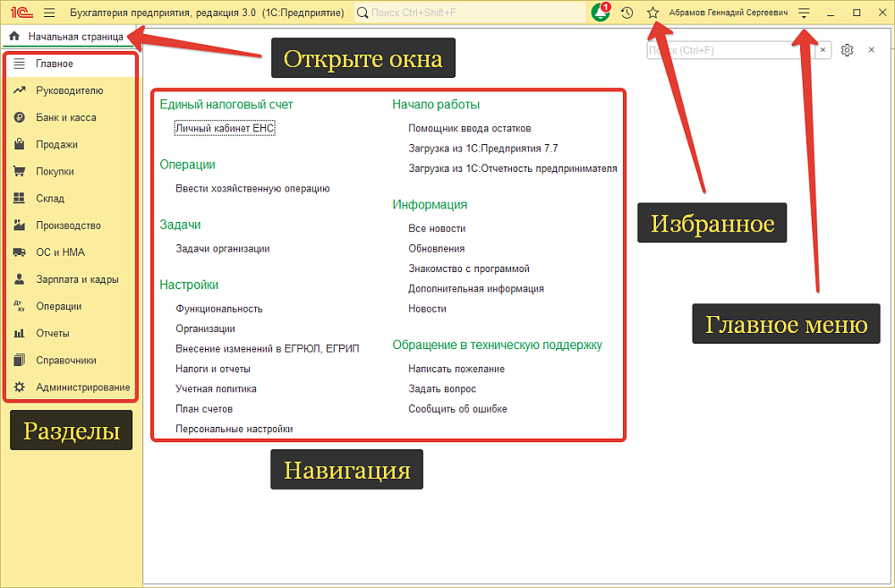Click Отчеты bar chart icon

[x=20, y=333]
